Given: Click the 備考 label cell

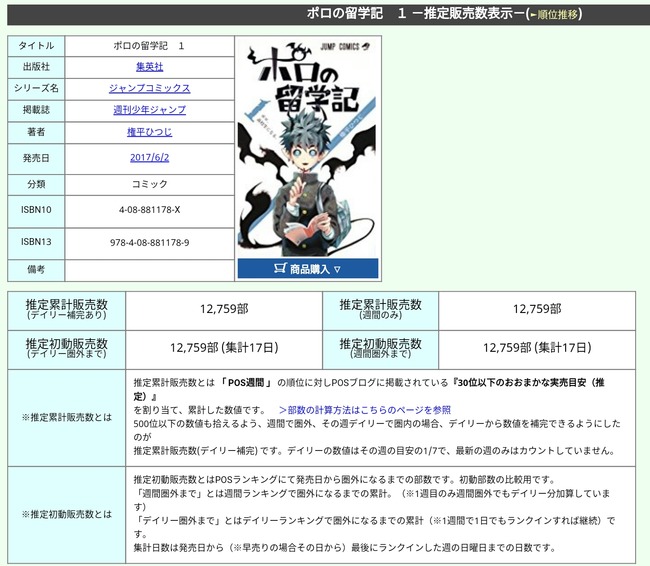Looking at the screenshot, I should (36, 270).
